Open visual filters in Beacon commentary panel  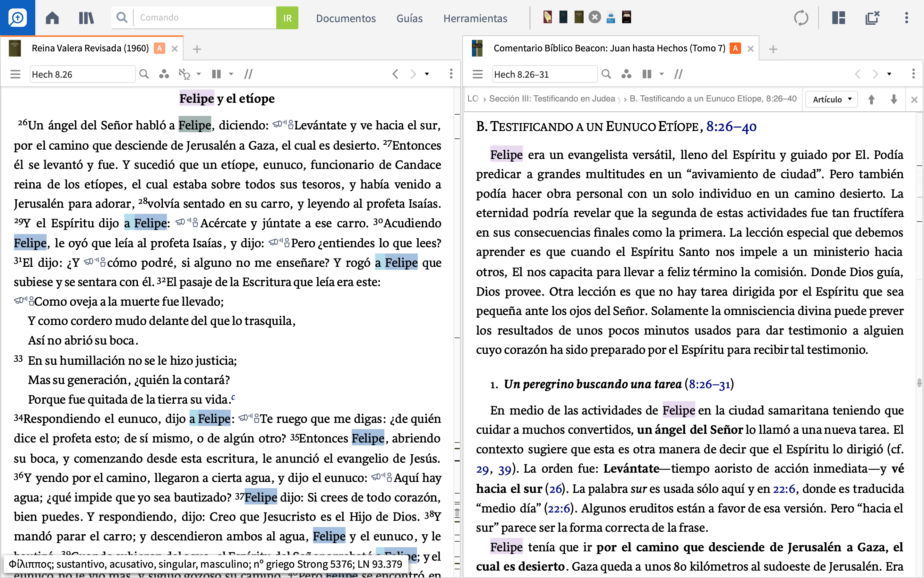point(626,74)
